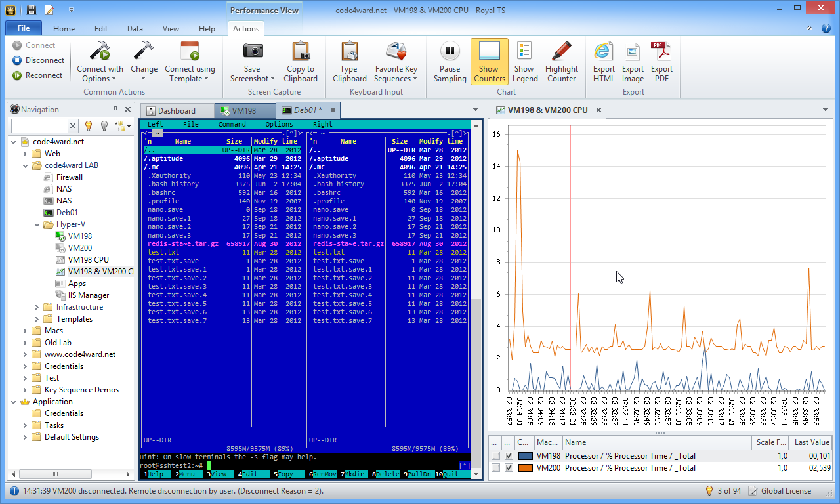Click the Disconnect button in the ribbon
Viewport: 840px width, 504px height.
point(38,60)
